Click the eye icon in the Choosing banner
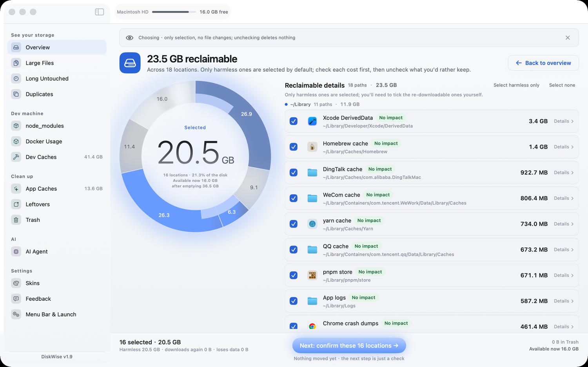 click(x=129, y=38)
